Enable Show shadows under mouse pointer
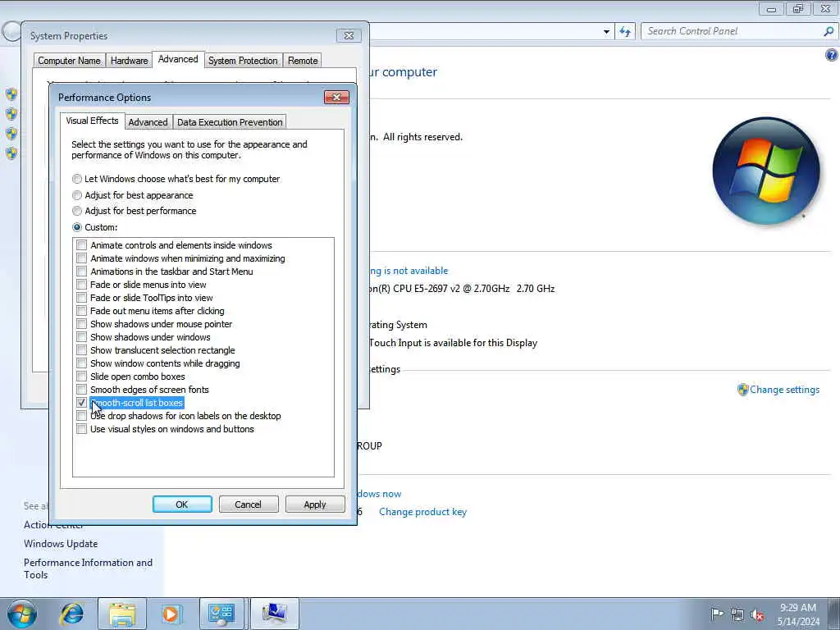This screenshot has height=630, width=840. coord(81,324)
